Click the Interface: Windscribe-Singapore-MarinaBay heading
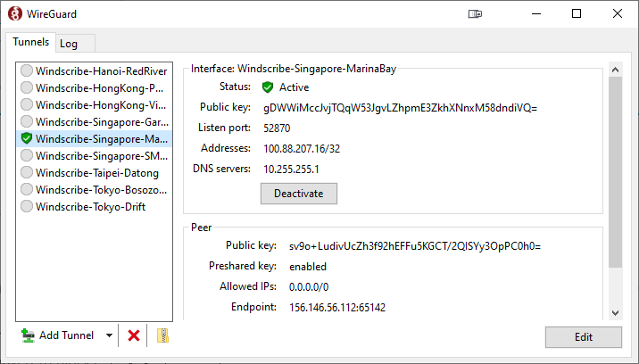Screen dimensions: 639x364 (294, 69)
